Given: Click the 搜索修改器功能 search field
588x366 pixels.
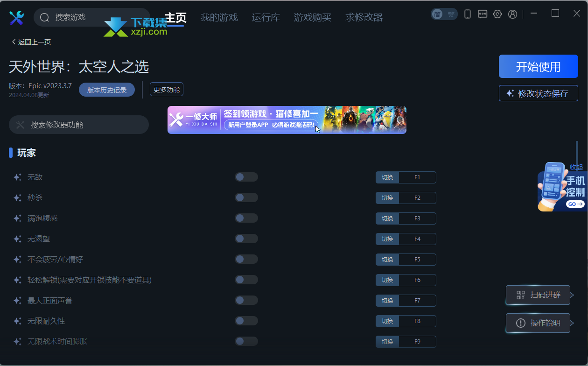Looking at the screenshot, I should (79, 125).
